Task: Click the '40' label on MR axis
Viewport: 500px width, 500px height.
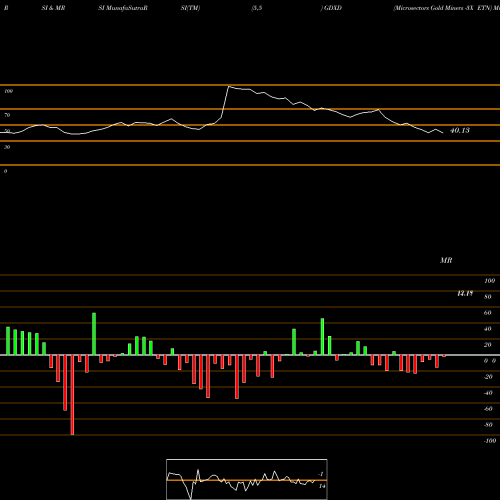Action: (488, 329)
